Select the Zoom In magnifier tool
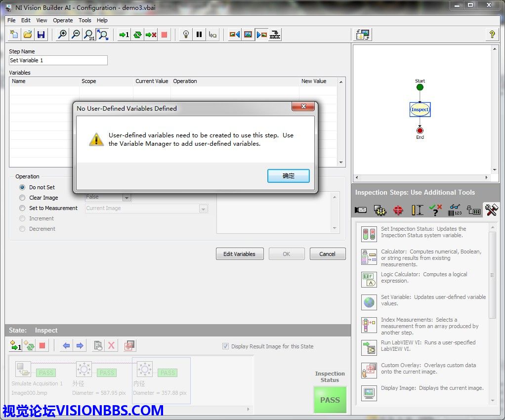Image resolution: width=505 pixels, height=420 pixels. coord(62,35)
